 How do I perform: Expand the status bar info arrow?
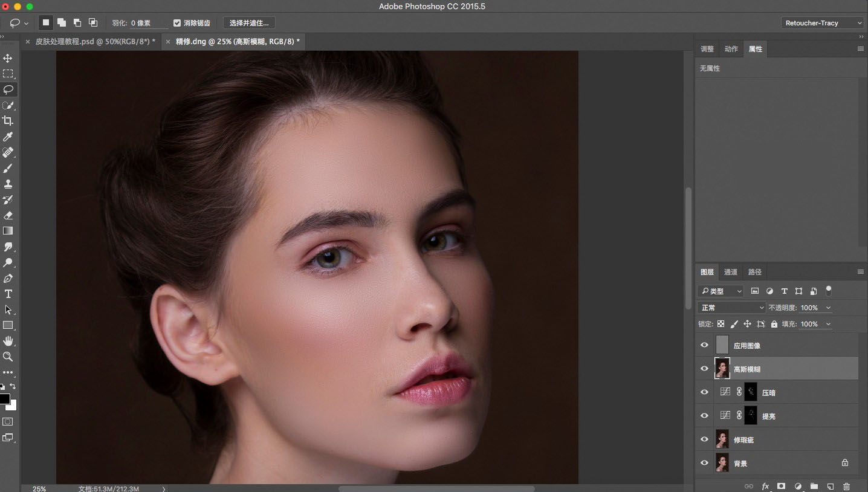(164, 489)
